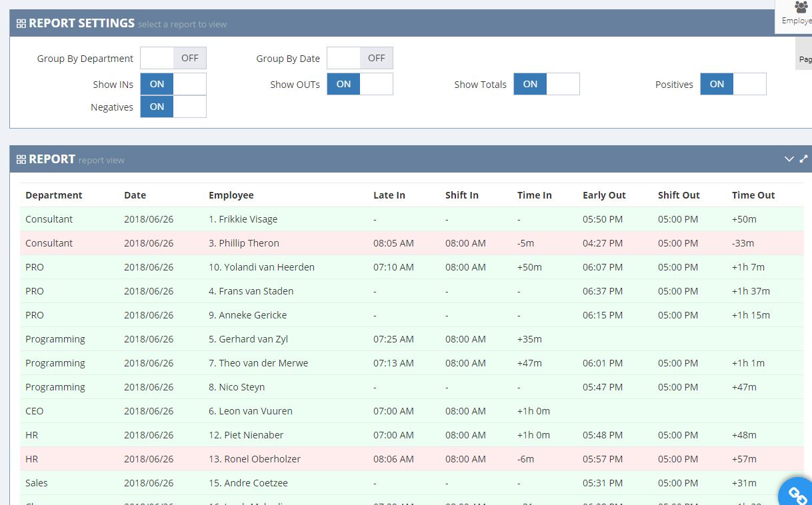Select employee 10. Yolandi van Heerden
812x505 pixels.
coord(261,267)
